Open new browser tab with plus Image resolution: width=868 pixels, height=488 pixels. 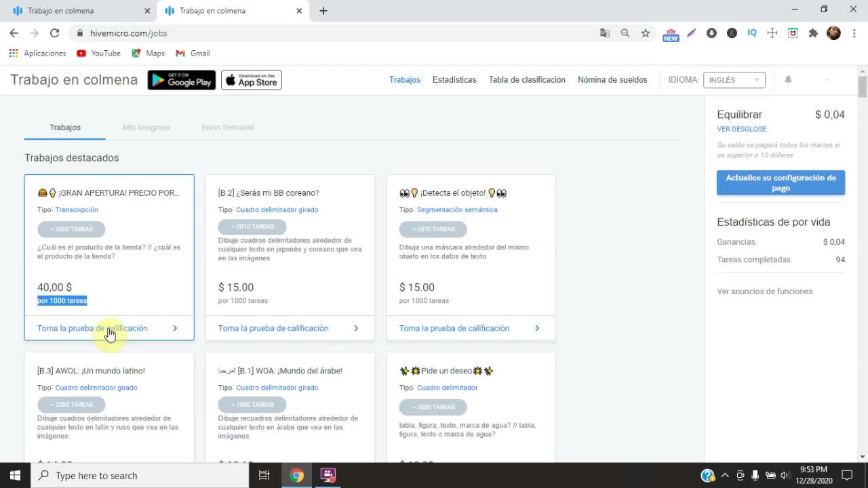323,11
